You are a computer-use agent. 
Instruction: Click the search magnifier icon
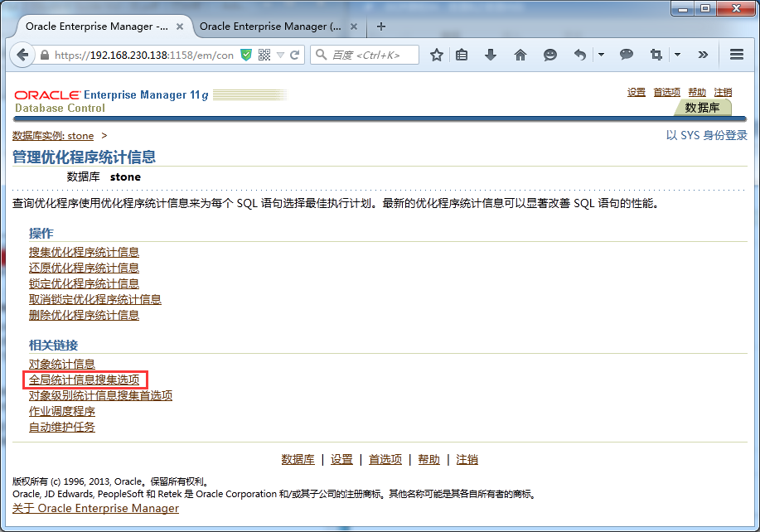point(321,55)
